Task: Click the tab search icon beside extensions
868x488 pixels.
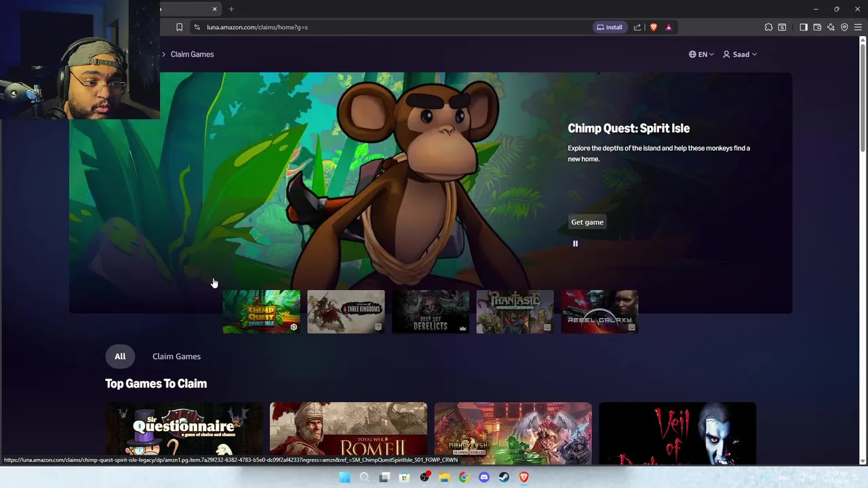Action: (782, 27)
